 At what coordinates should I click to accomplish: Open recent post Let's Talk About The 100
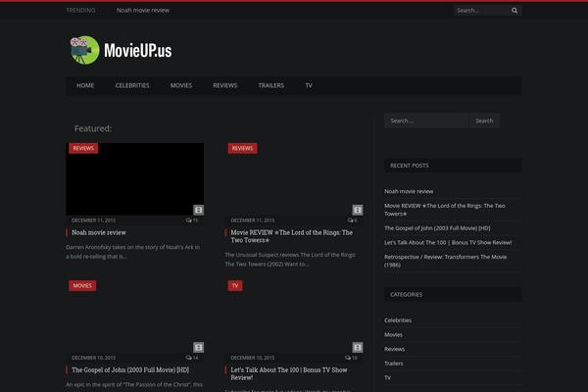448,242
